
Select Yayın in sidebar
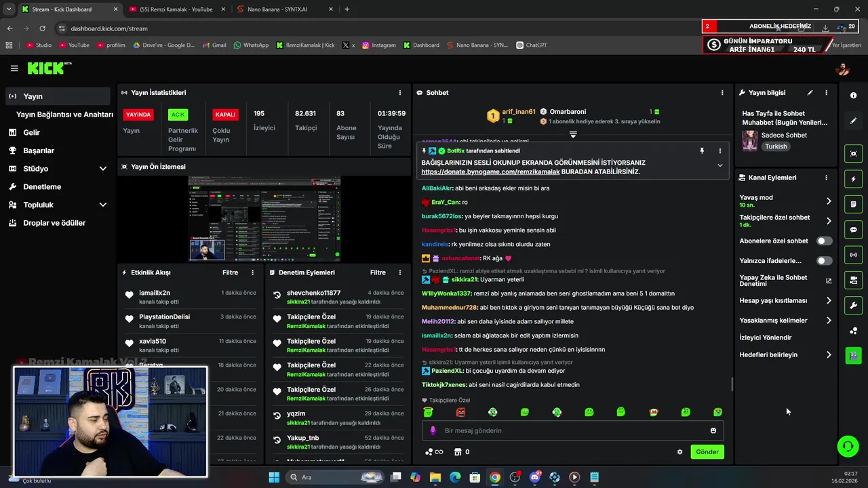point(58,96)
